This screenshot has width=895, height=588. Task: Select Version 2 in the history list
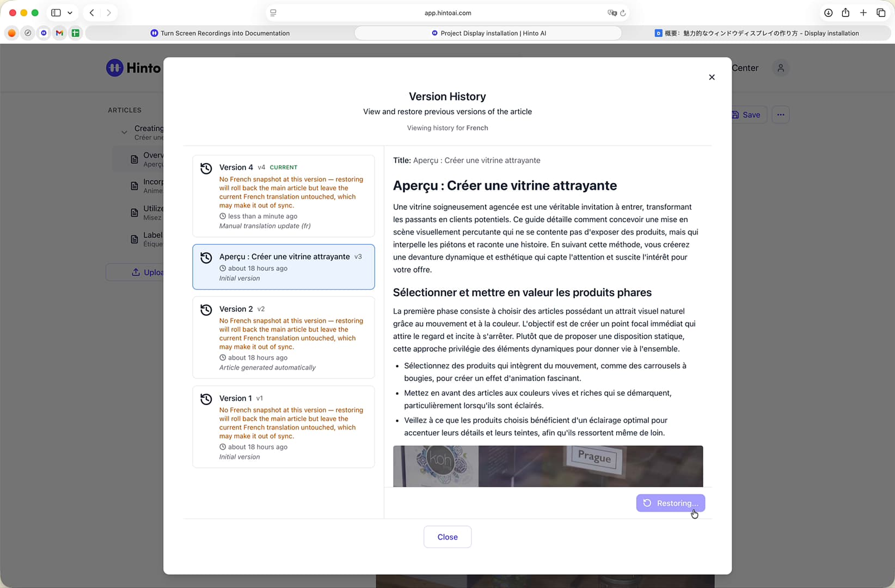[x=283, y=338]
